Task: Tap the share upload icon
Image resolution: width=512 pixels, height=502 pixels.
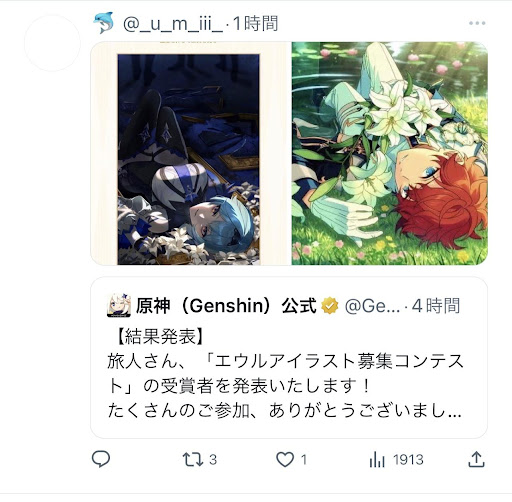Action: coord(476,459)
